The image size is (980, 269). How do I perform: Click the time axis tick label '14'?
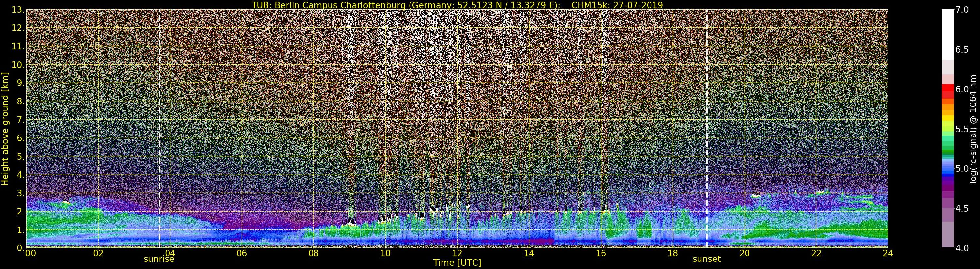tap(529, 253)
